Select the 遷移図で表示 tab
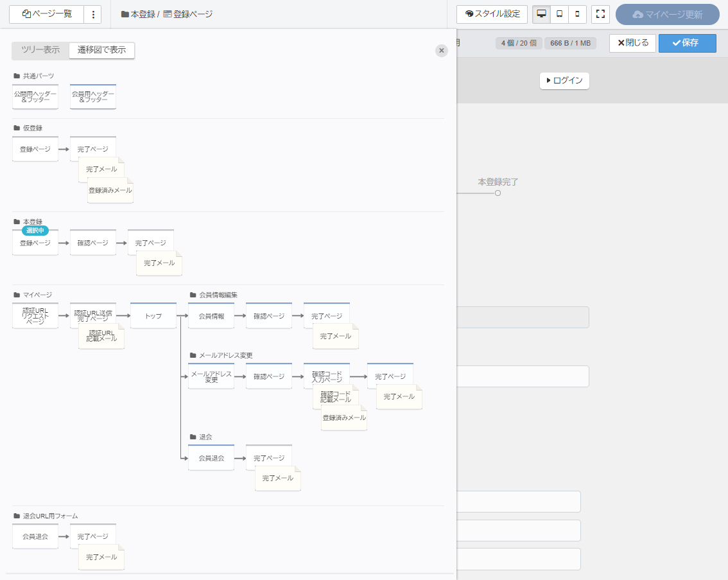This screenshot has width=728, height=580. click(101, 51)
